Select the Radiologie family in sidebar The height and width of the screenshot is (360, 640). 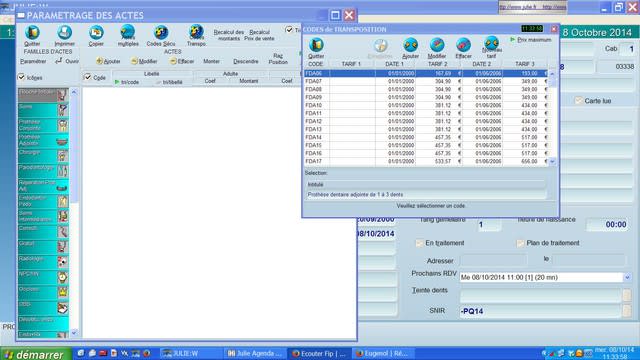pyautogui.click(x=43, y=262)
